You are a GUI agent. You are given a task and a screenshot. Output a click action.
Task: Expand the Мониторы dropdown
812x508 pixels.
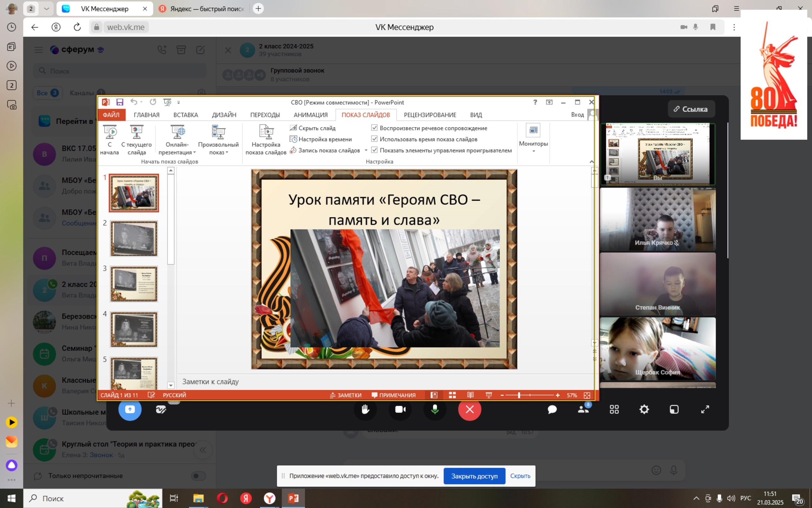[533, 139]
